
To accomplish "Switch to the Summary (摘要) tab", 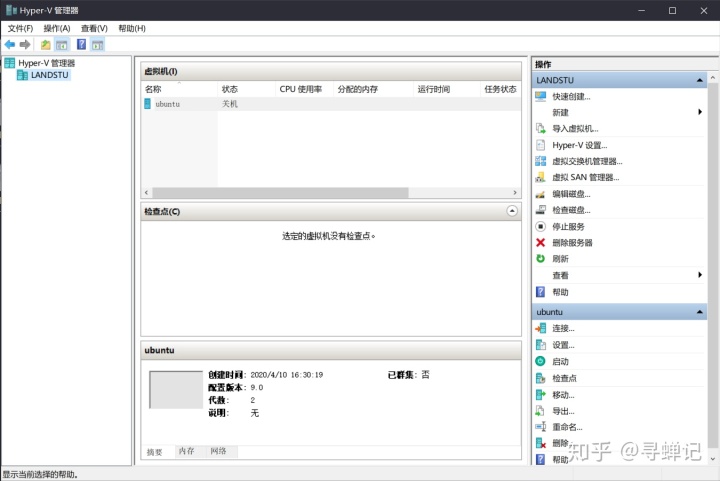I will [154, 452].
